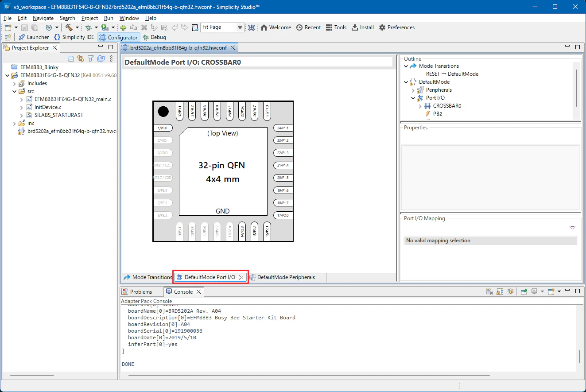Click the Clear Console icon

coord(489,291)
